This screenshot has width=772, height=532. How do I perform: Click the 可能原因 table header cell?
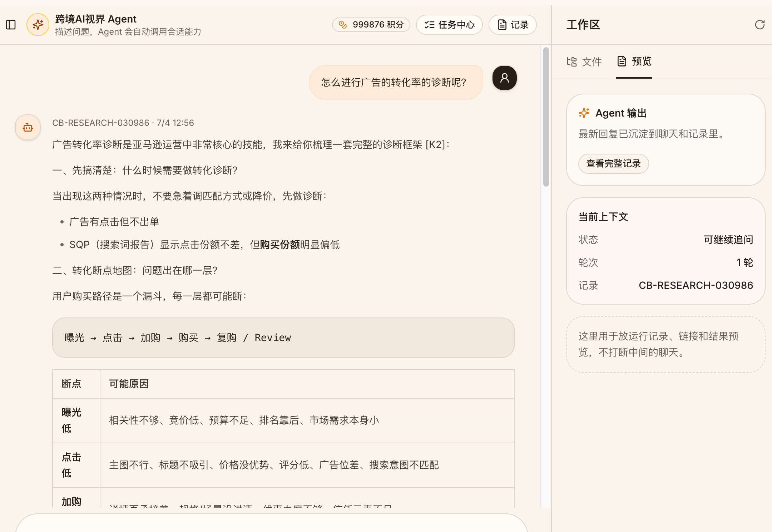click(307, 384)
